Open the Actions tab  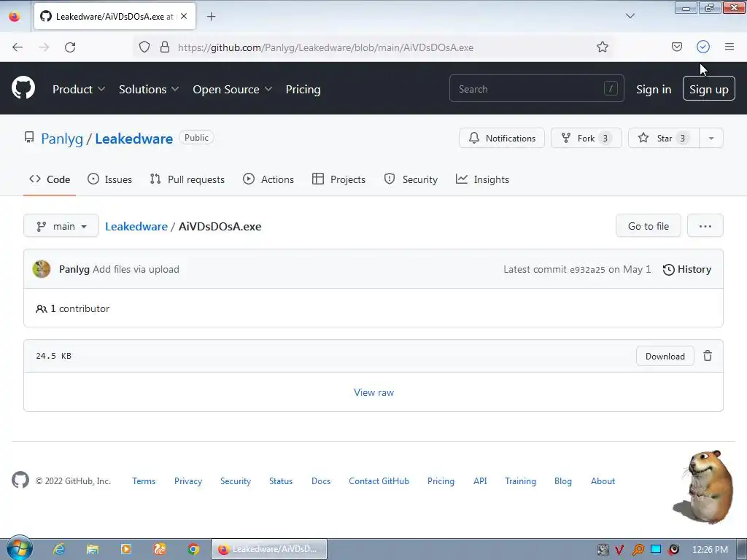point(268,179)
